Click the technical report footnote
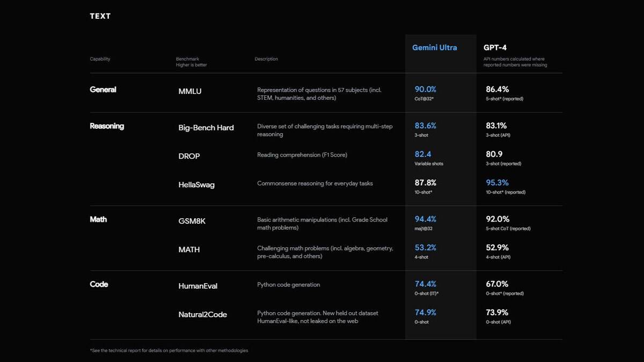644x362 pixels. tap(169, 351)
